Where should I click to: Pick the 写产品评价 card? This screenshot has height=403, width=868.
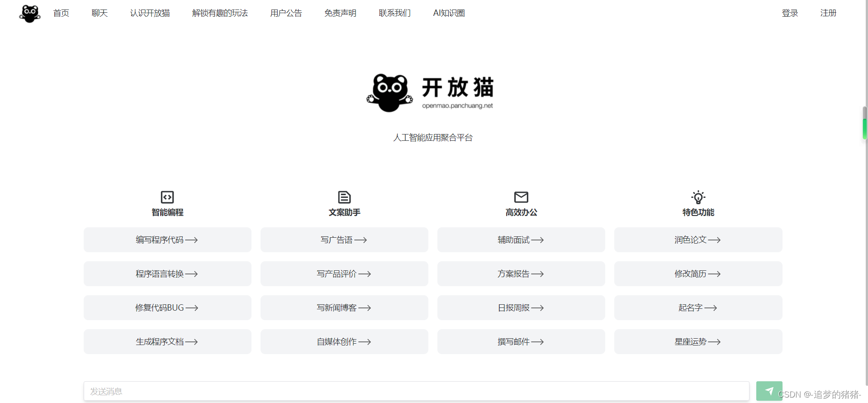coord(344,273)
